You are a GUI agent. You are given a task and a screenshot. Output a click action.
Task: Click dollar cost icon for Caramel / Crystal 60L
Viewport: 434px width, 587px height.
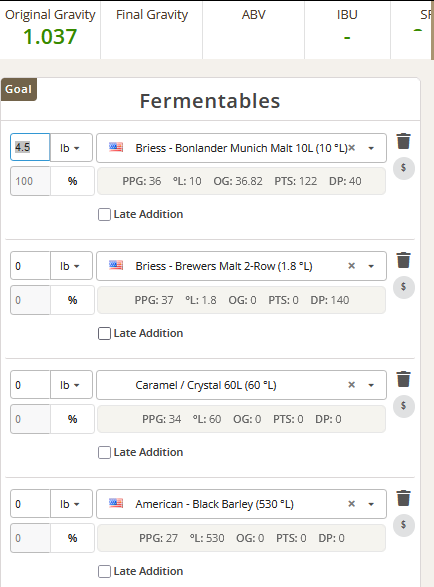[404, 406]
